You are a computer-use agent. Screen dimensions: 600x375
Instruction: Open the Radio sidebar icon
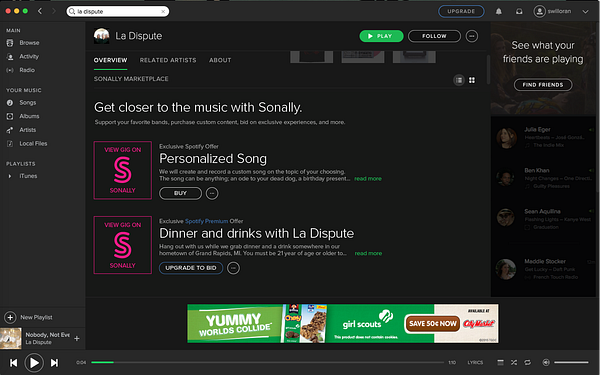pos(10,70)
